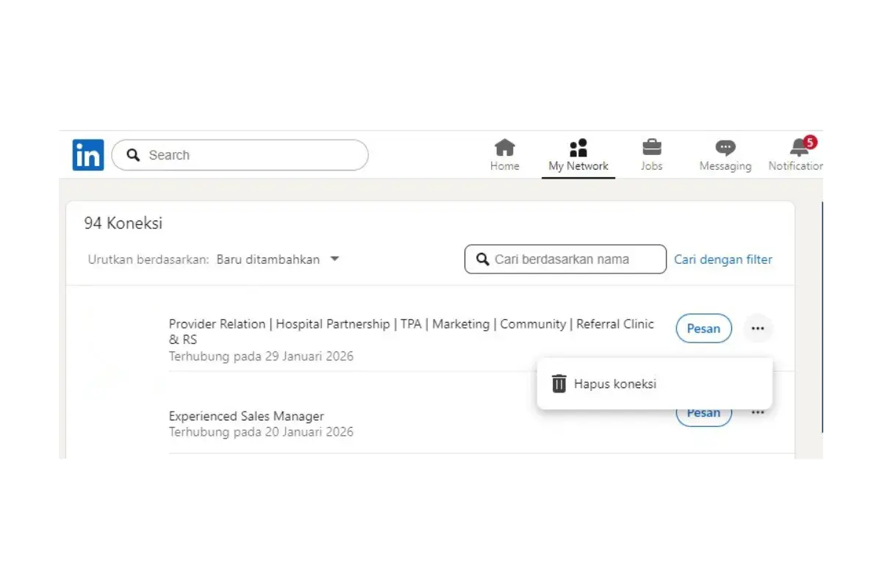Click the 94 Koneksi heading
The height and width of the screenshot is (588, 882).
pyautogui.click(x=122, y=223)
